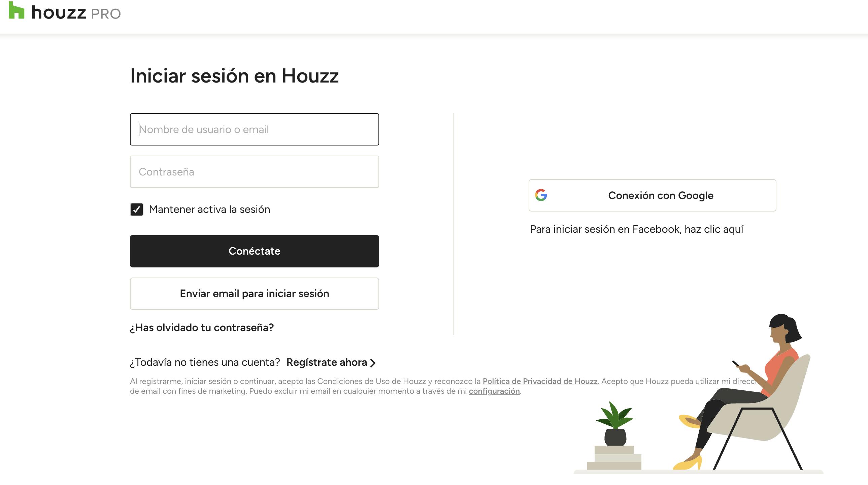Screen dimensions: 868x485
Task: Open the configuración link in the disclaimer
Action: click(494, 391)
